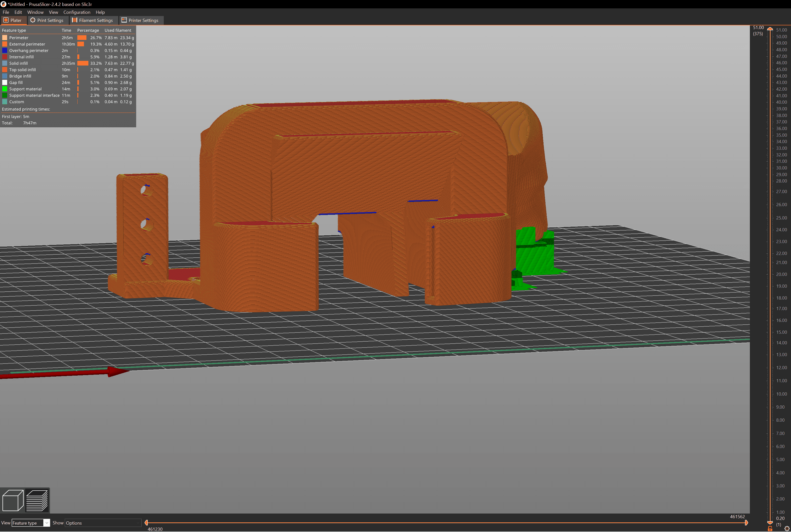
Task: Click the 'View' label beside the Feature type dropdown
Action: 6,523
